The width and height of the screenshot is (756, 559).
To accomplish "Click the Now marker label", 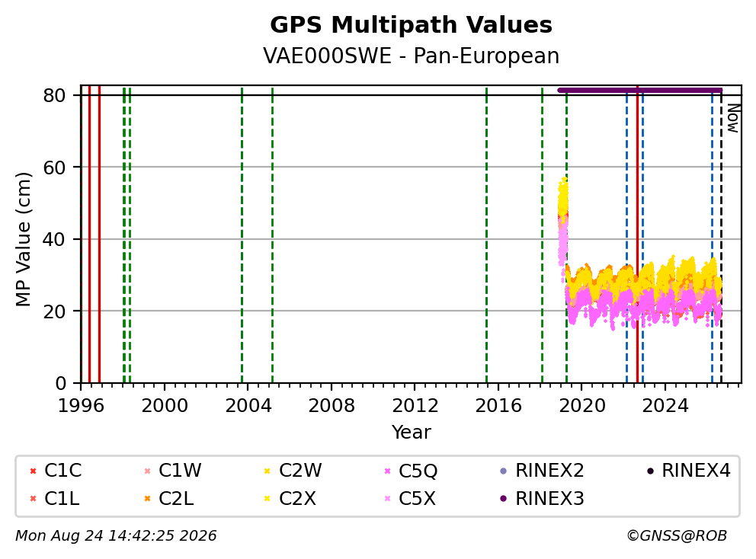I will pos(733,118).
